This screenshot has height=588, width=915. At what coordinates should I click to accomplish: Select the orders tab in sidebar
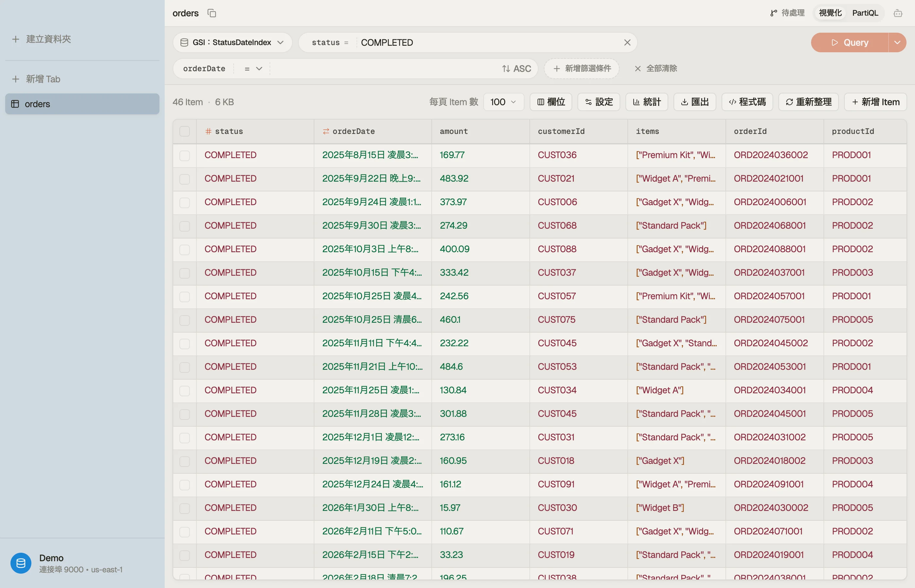pyautogui.click(x=82, y=104)
